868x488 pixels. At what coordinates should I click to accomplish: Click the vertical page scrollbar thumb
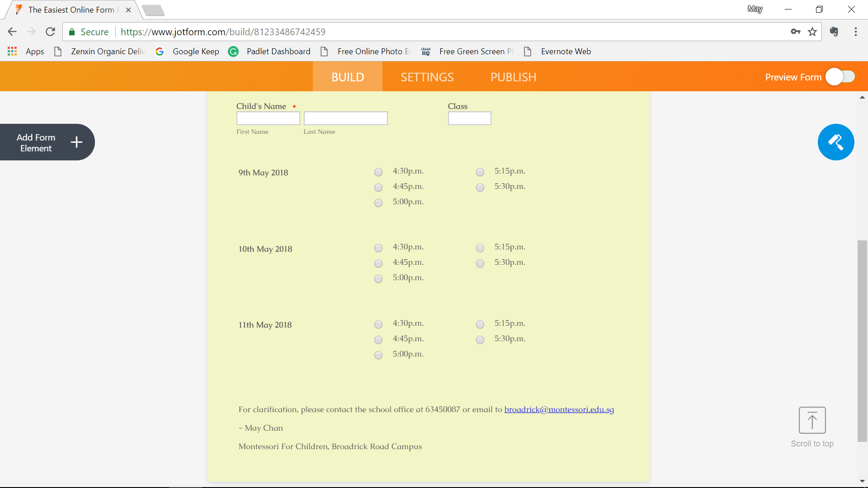click(x=862, y=341)
